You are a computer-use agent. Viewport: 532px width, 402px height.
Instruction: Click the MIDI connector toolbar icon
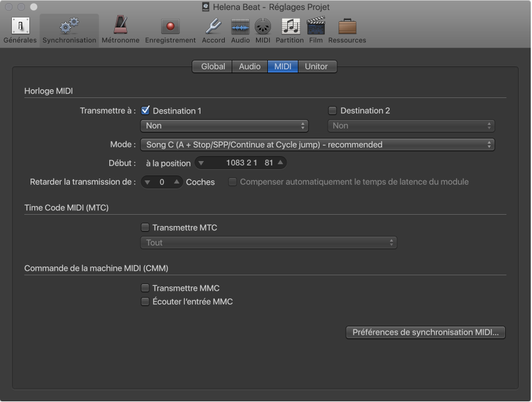pyautogui.click(x=263, y=30)
